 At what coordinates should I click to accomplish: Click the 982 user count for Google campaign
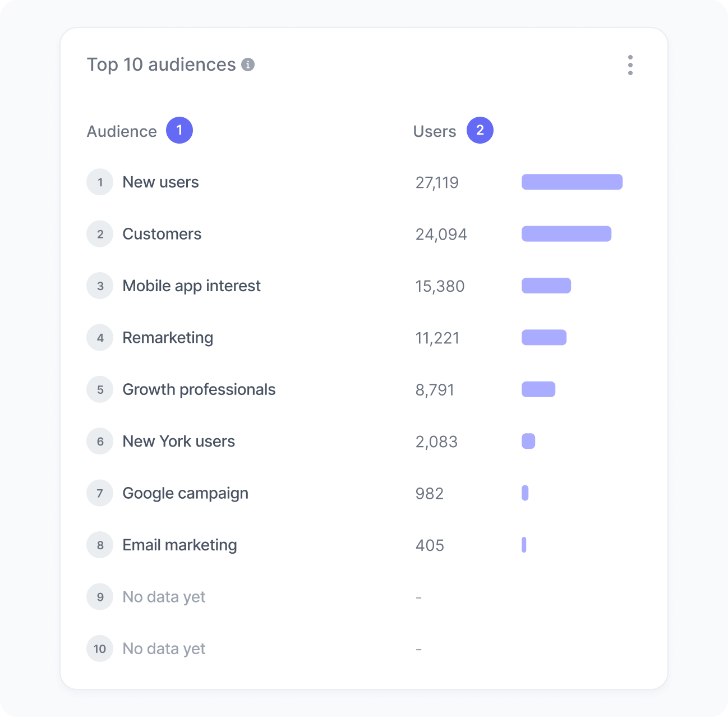[430, 494]
